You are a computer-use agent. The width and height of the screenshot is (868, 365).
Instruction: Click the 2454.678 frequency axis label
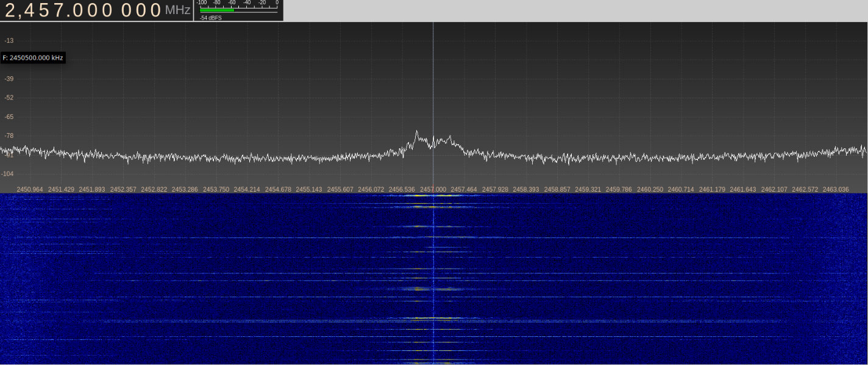click(278, 189)
